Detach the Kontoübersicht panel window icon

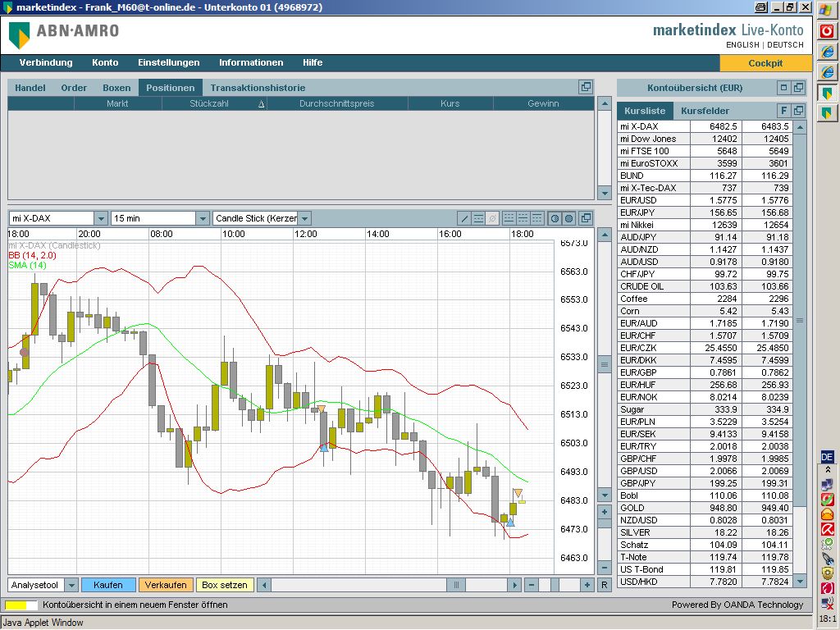[x=798, y=88]
